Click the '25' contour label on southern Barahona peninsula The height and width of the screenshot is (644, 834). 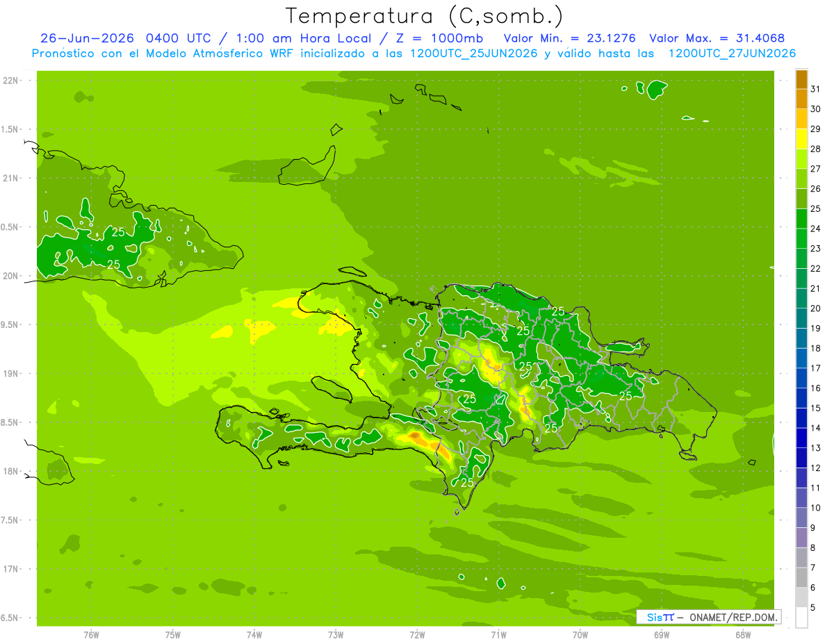(467, 482)
